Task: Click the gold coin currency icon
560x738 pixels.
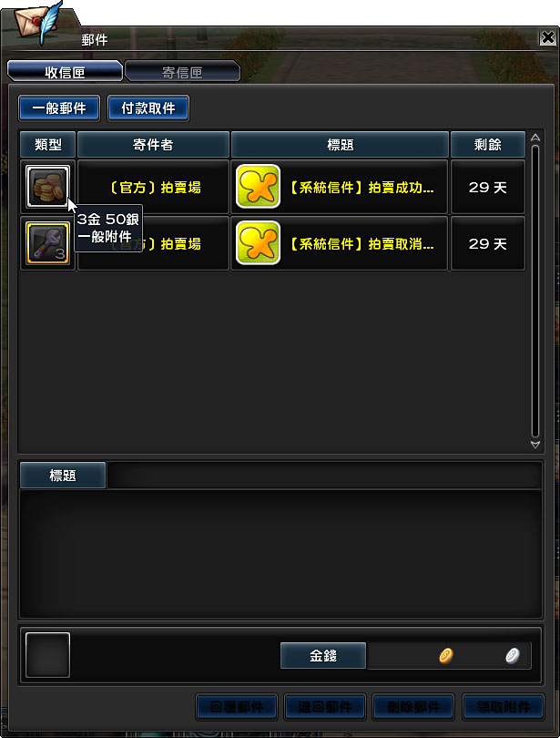Action: click(x=446, y=655)
